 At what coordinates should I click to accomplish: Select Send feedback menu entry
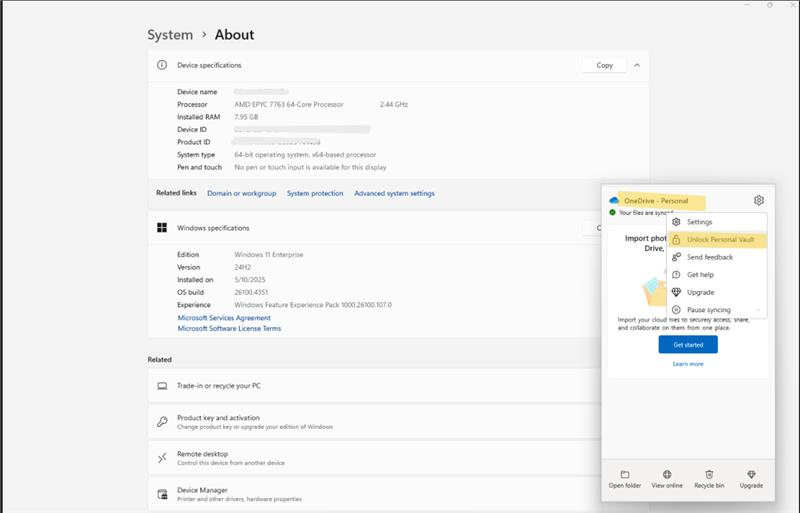(717, 257)
